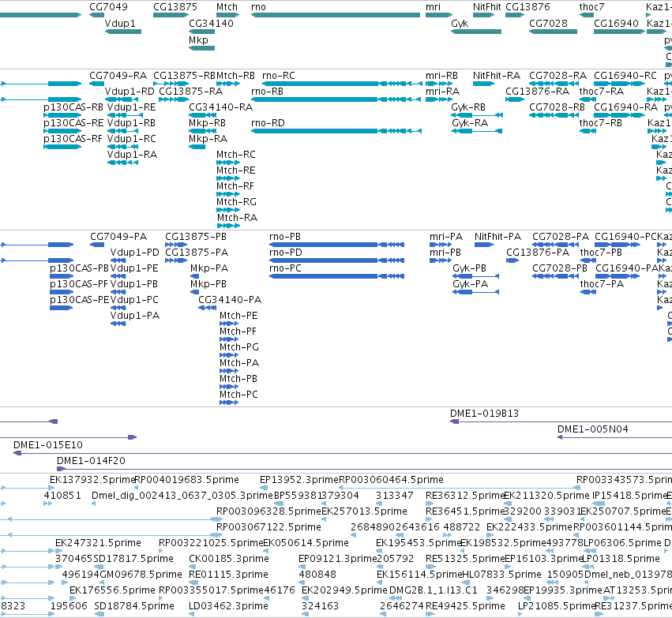Click the rno-PD protein label
The height and width of the screenshot is (618, 672).
click(285, 253)
